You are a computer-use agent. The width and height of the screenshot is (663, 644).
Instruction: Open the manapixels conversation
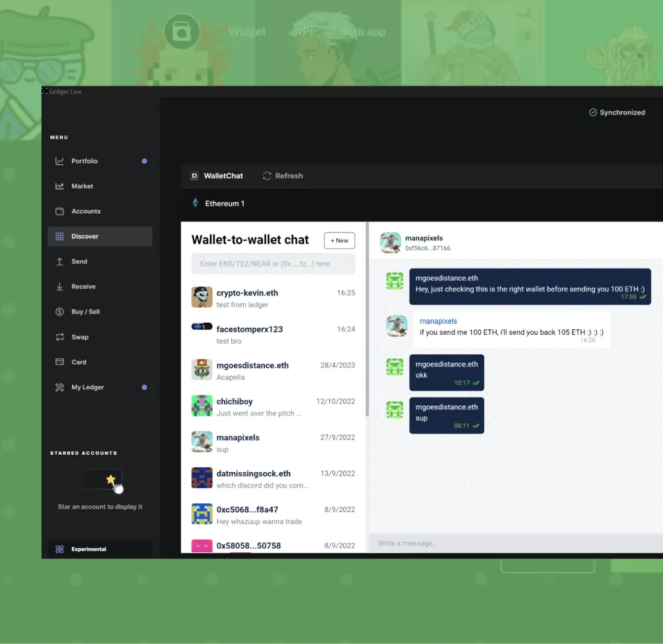(273, 443)
